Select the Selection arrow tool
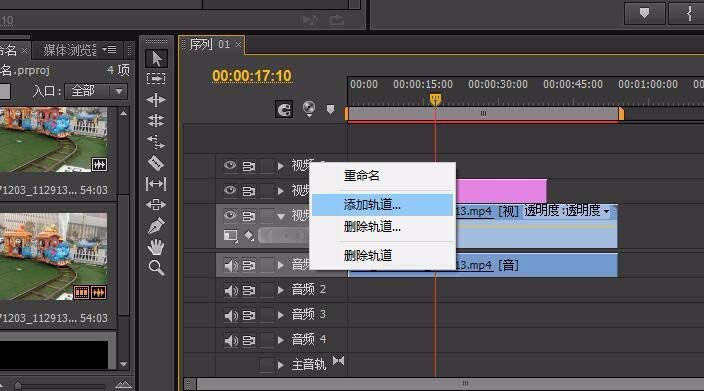 [156, 59]
